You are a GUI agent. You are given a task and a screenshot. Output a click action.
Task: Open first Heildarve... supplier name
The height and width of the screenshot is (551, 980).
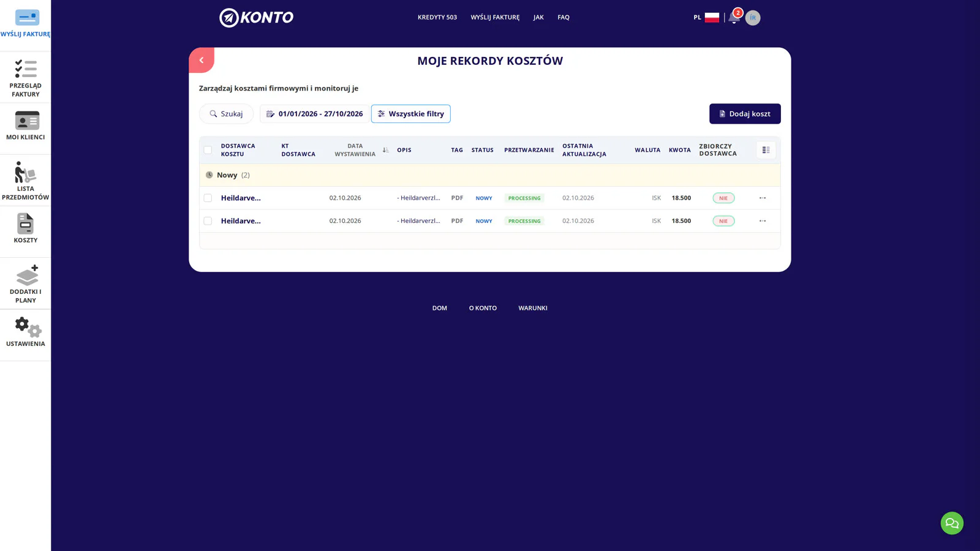pos(241,198)
